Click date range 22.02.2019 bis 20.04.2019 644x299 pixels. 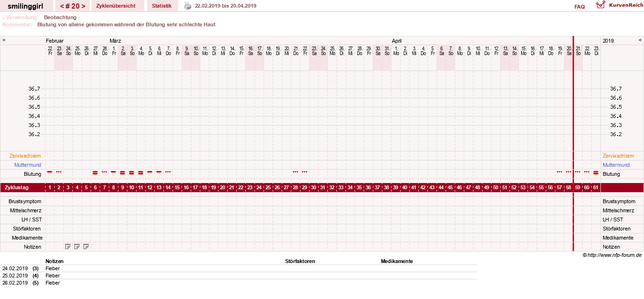[x=226, y=6]
